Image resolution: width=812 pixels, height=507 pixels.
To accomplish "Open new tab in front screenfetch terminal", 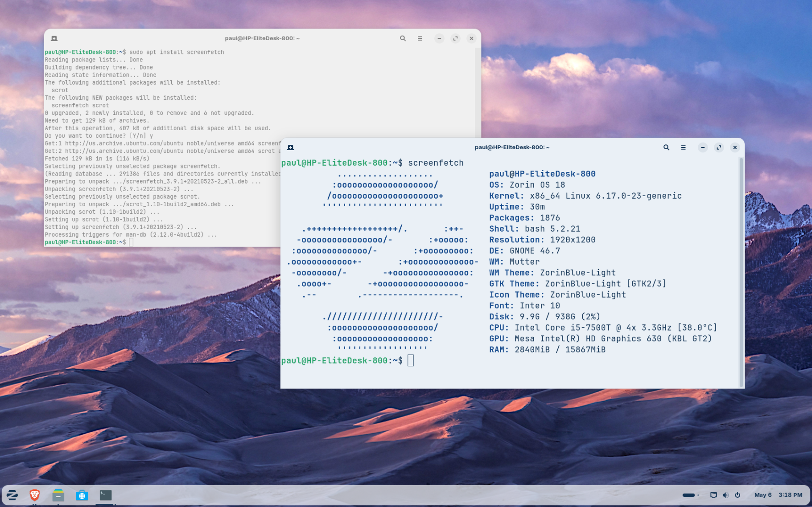I will pyautogui.click(x=291, y=147).
